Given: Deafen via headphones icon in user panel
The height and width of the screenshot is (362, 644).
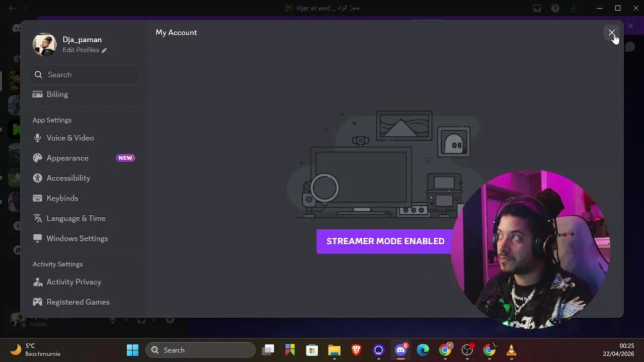Looking at the screenshot, I should click(141, 320).
